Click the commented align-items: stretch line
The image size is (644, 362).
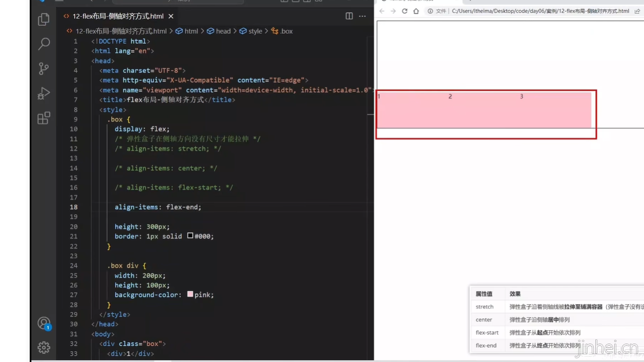pos(168,149)
